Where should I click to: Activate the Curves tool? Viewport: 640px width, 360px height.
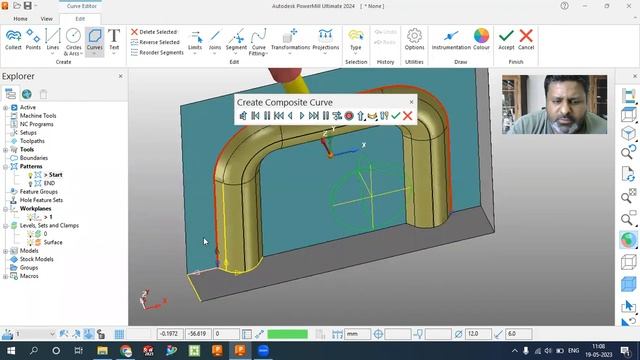94,42
